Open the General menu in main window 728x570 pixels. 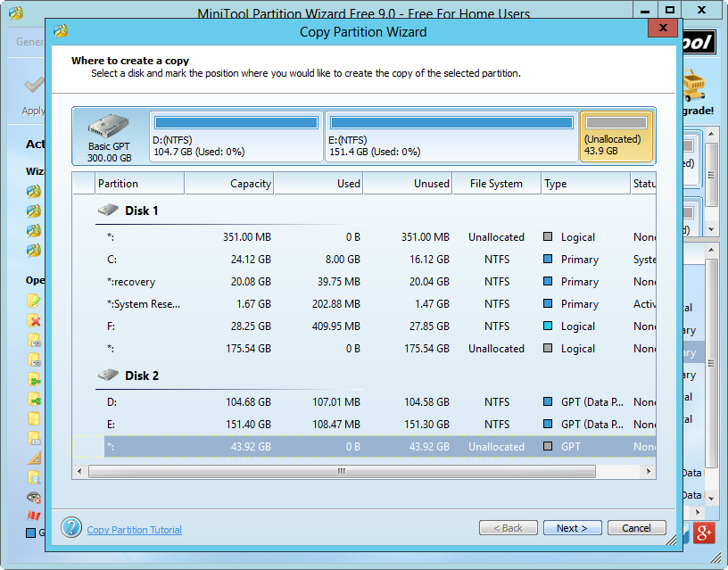pos(29,42)
